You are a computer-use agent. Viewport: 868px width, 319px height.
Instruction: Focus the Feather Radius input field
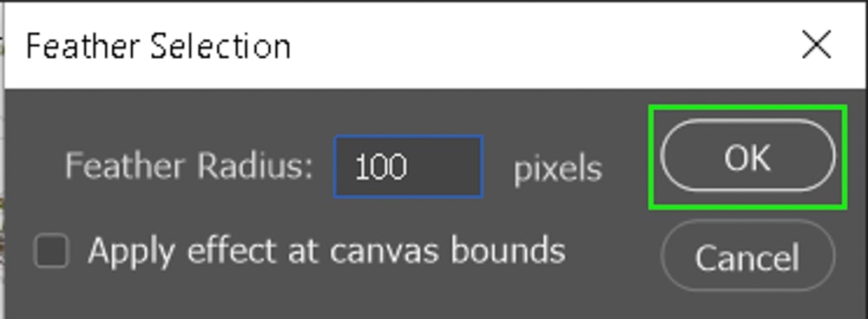pos(409,166)
